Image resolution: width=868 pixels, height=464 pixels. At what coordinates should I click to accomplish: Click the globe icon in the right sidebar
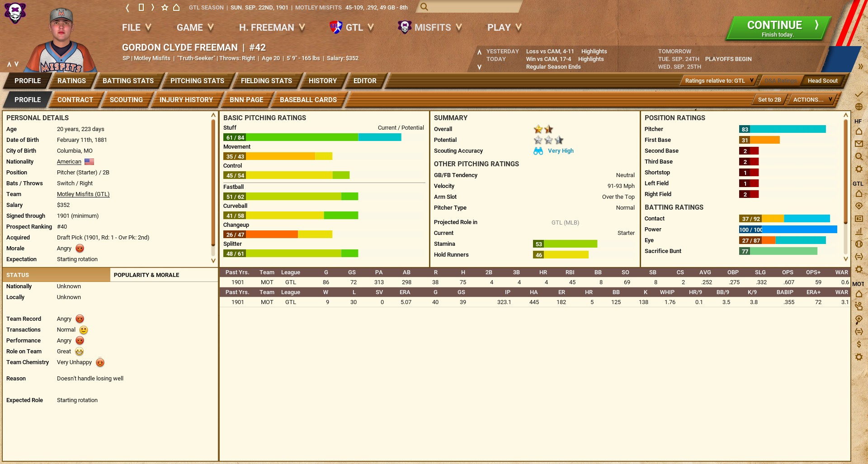pos(859,107)
